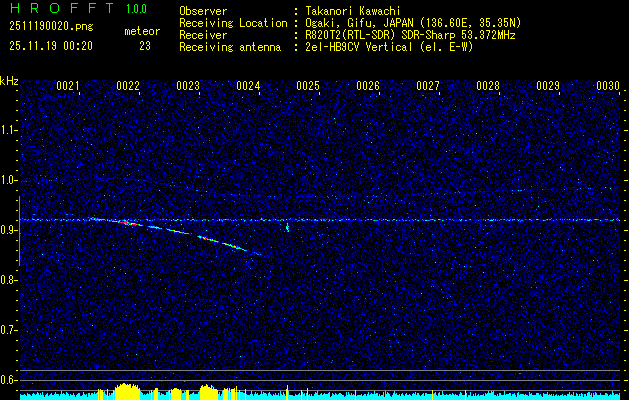The width and height of the screenshot is (629, 400).
Task: Select the 0.9 frequency axis label
Action: coord(9,230)
